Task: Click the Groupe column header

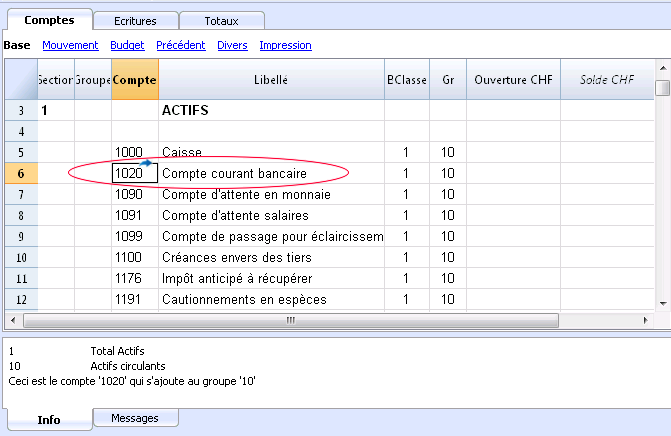Action: (93, 80)
